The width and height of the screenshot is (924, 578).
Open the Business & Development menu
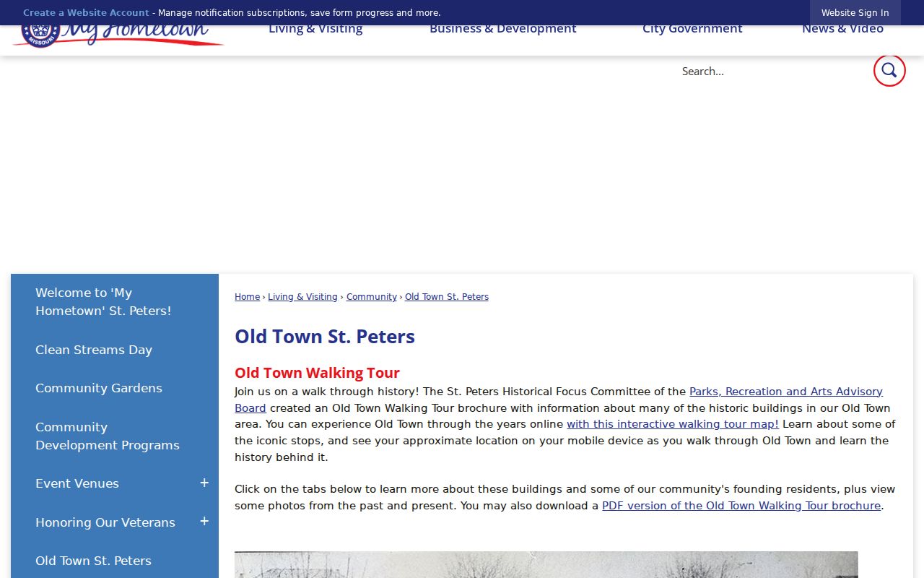(503, 30)
